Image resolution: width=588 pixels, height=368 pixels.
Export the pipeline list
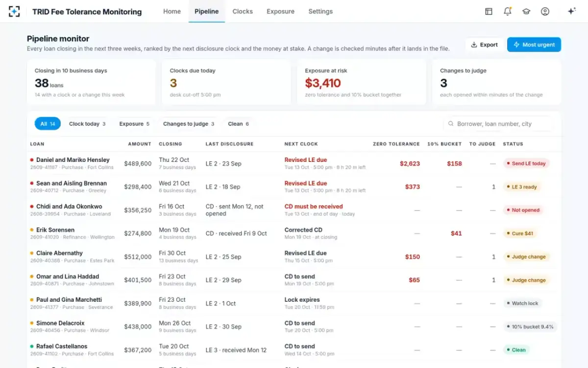click(x=484, y=45)
